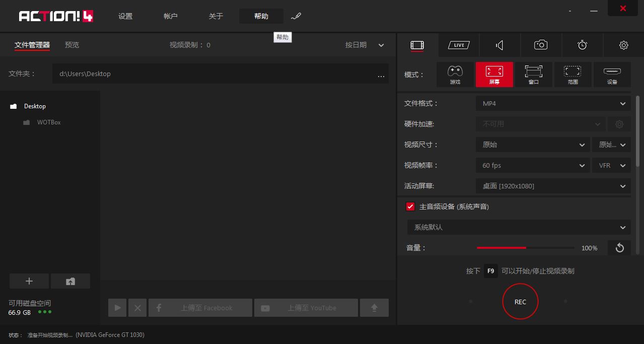The width and height of the screenshot is (644, 344).
Task: Switch to 文件管理器 tab
Action: coord(32,45)
